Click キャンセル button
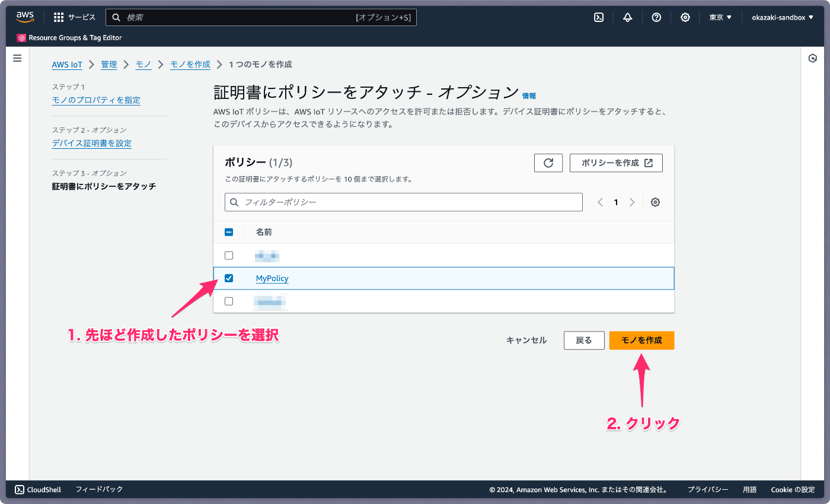The image size is (830, 504). (x=526, y=340)
